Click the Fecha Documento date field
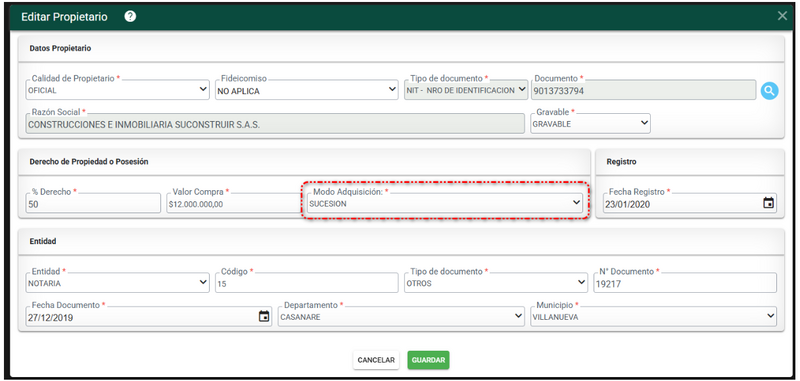 [x=149, y=316]
